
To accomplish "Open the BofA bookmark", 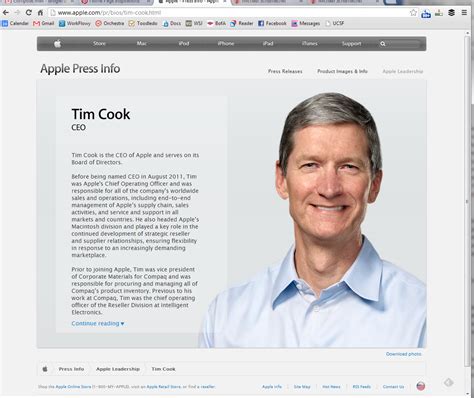I will (x=216, y=23).
